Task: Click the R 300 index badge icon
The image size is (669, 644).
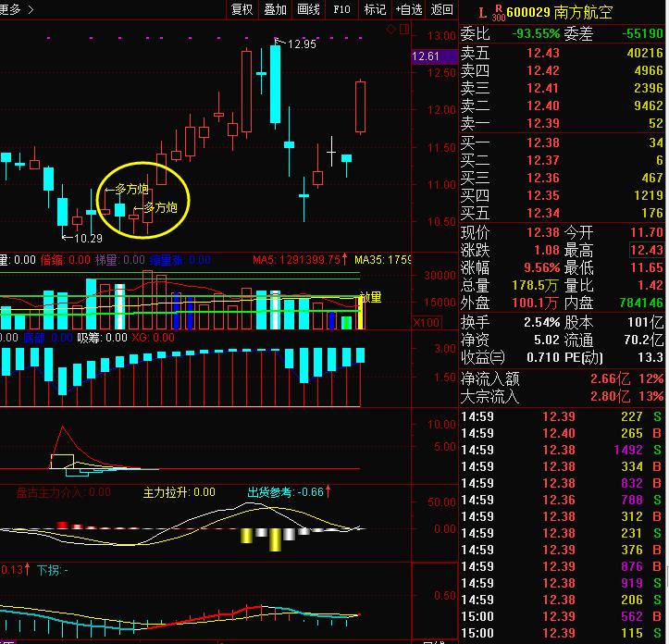Action: (x=498, y=13)
